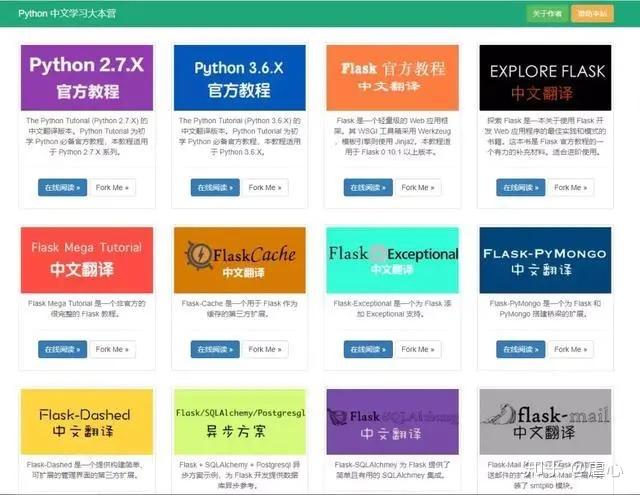Click Fork Me under Python 2.7.X card
Screen dimensions: 640x495
click(112, 187)
